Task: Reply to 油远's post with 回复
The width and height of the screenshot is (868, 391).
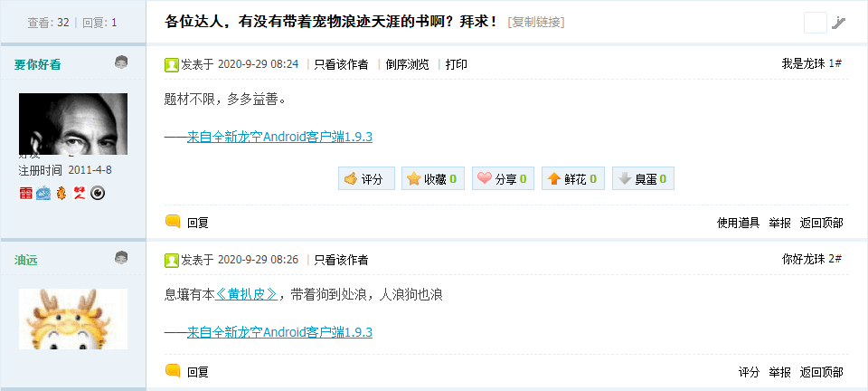Action: pos(187,372)
